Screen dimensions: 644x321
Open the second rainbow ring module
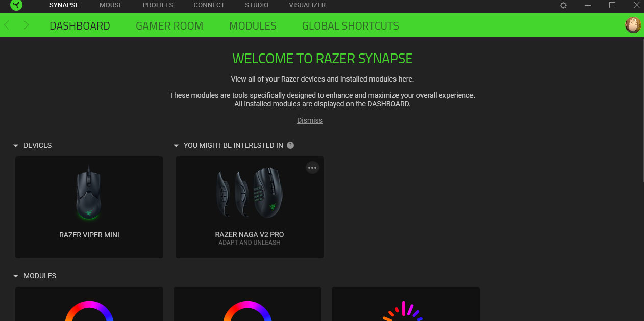[x=247, y=304]
